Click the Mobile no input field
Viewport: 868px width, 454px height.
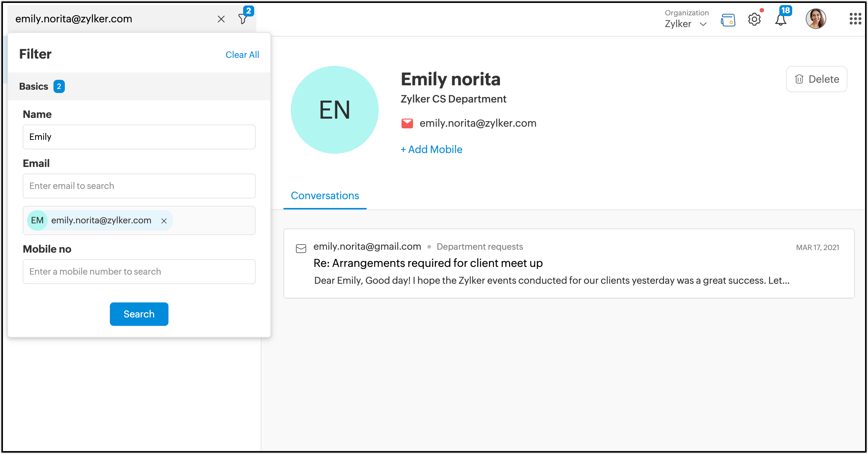[139, 272]
